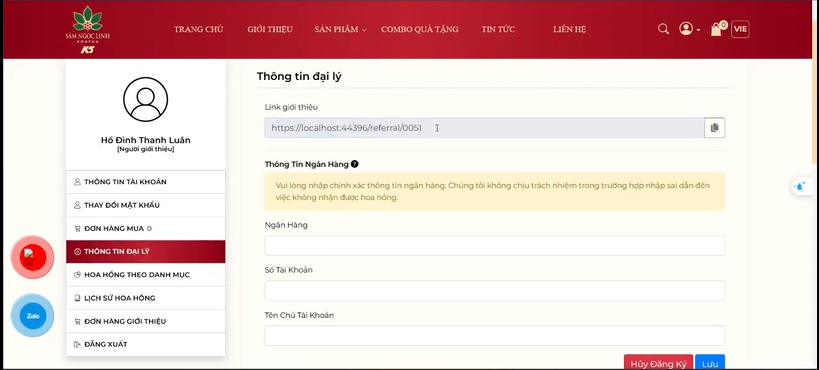The width and height of the screenshot is (819, 370).
Task: Click the person icon beside Thay Đổi Mật Khẩu
Action: coord(77,205)
